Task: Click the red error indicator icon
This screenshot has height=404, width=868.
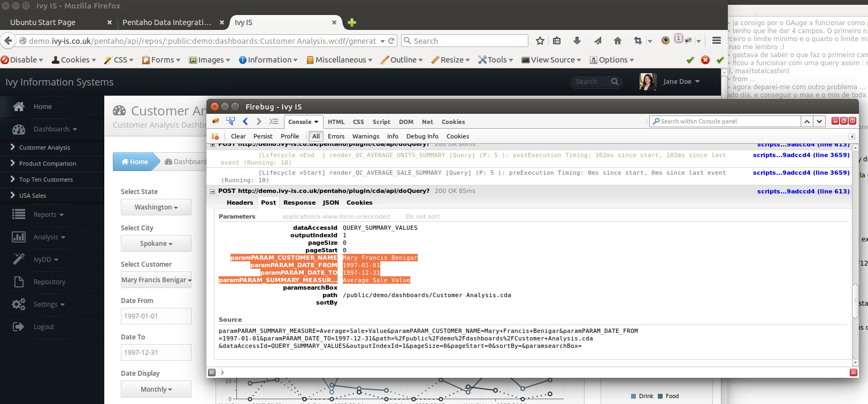Action: (705, 60)
